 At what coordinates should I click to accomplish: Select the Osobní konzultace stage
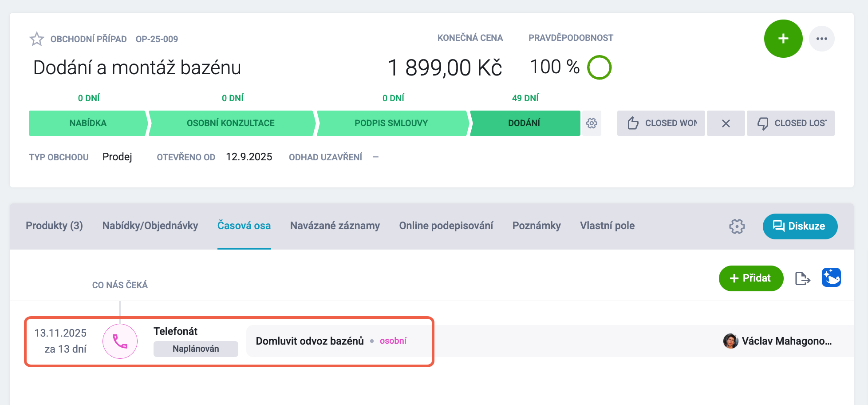[231, 123]
